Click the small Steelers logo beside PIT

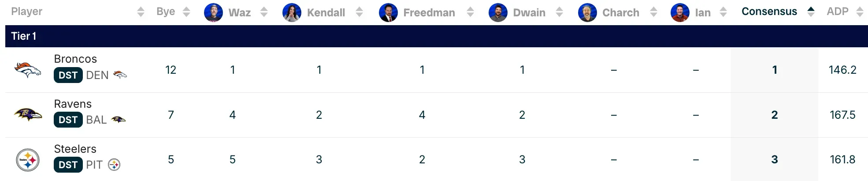[x=114, y=165]
